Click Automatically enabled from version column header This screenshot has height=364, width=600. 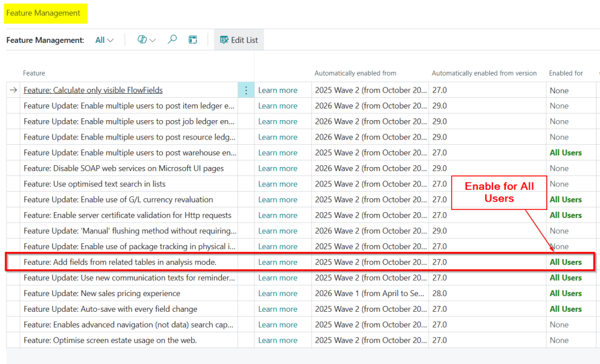coord(484,73)
